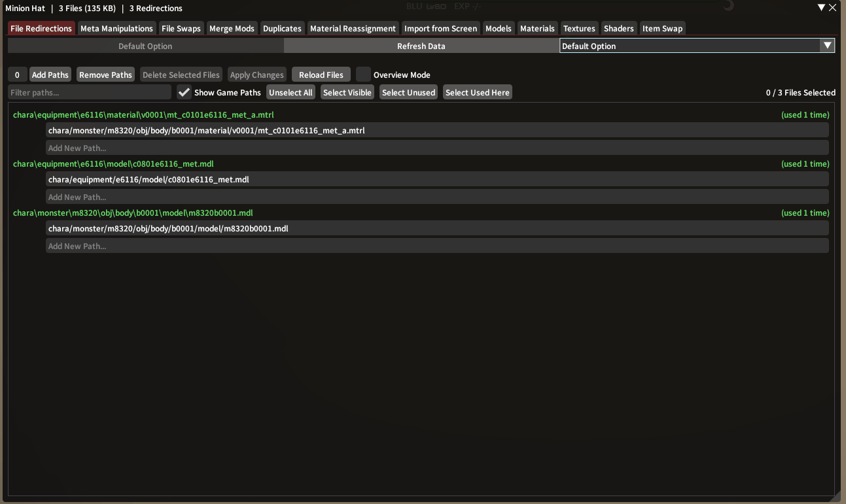Open the Textures tab
846x504 pixels.
pyautogui.click(x=579, y=28)
